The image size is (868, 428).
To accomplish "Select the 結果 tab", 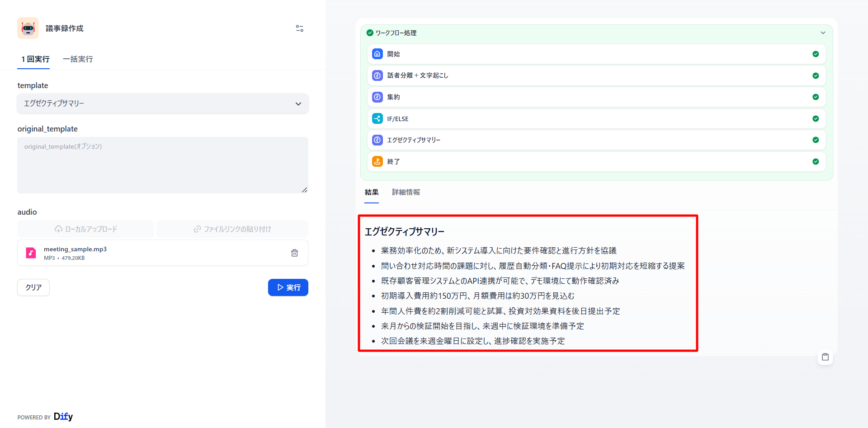I will point(371,193).
